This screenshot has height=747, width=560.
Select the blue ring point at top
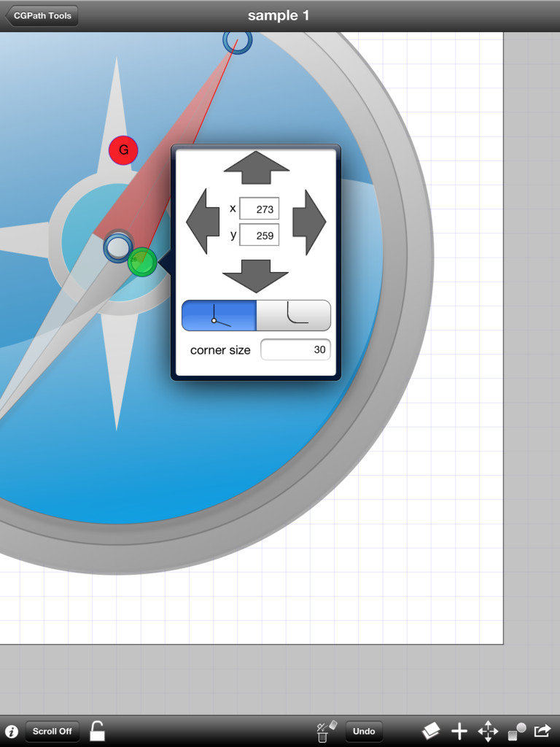(237, 42)
